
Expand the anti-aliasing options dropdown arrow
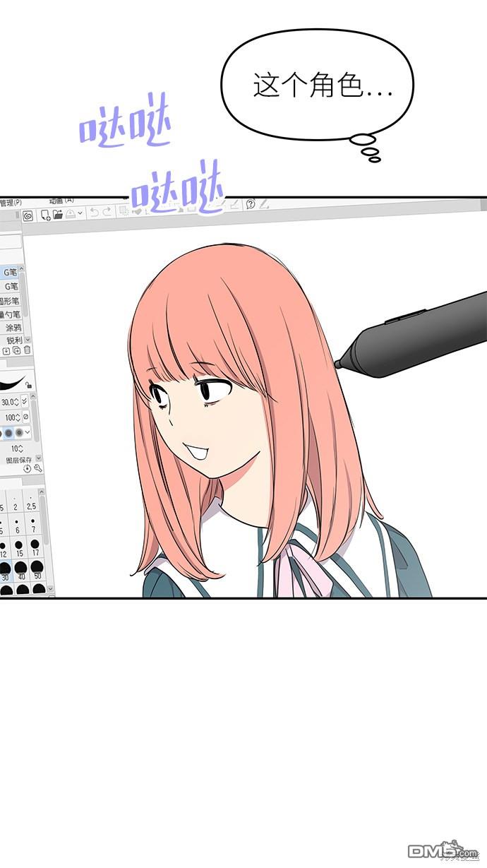click(x=28, y=432)
